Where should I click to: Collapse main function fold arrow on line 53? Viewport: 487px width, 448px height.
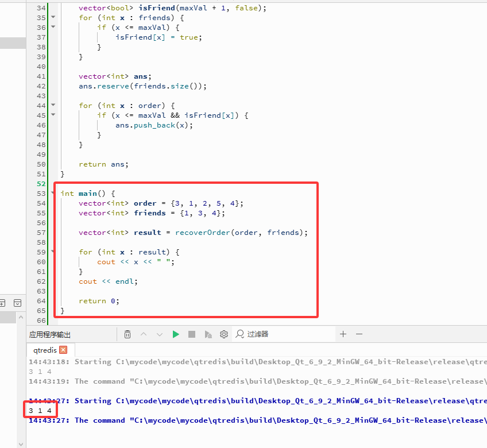point(52,193)
